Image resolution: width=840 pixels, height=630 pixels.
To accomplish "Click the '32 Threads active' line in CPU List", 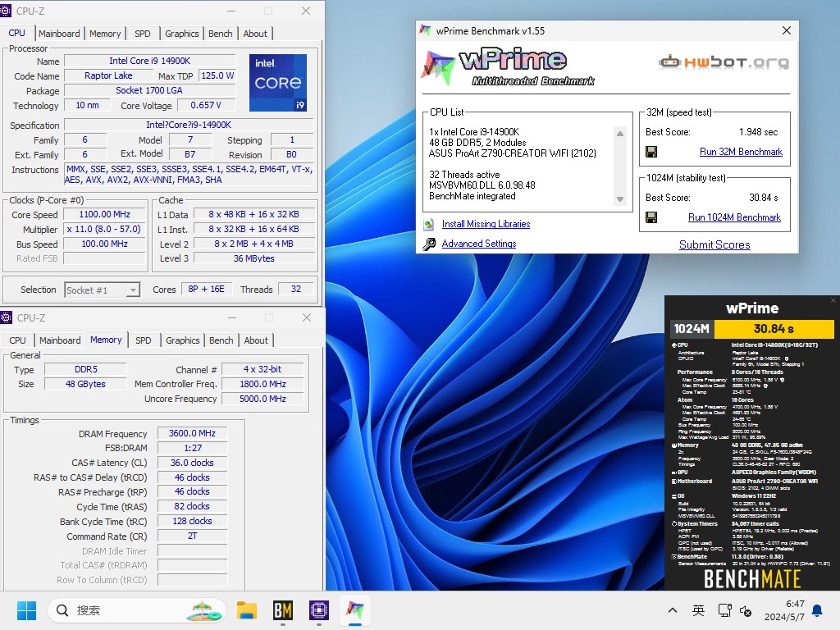I will [464, 175].
